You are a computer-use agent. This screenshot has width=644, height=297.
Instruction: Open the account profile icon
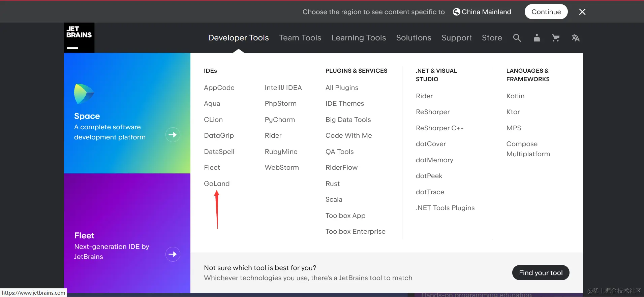click(537, 38)
